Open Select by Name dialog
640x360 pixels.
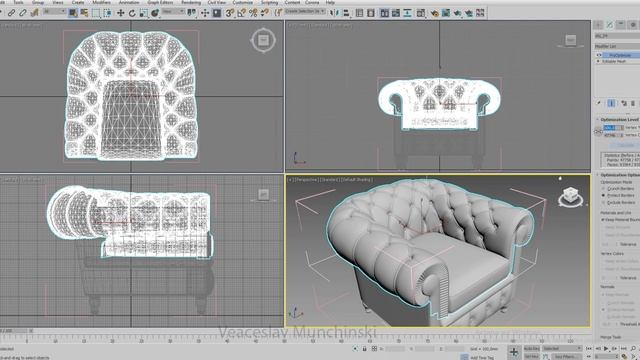pos(84,13)
